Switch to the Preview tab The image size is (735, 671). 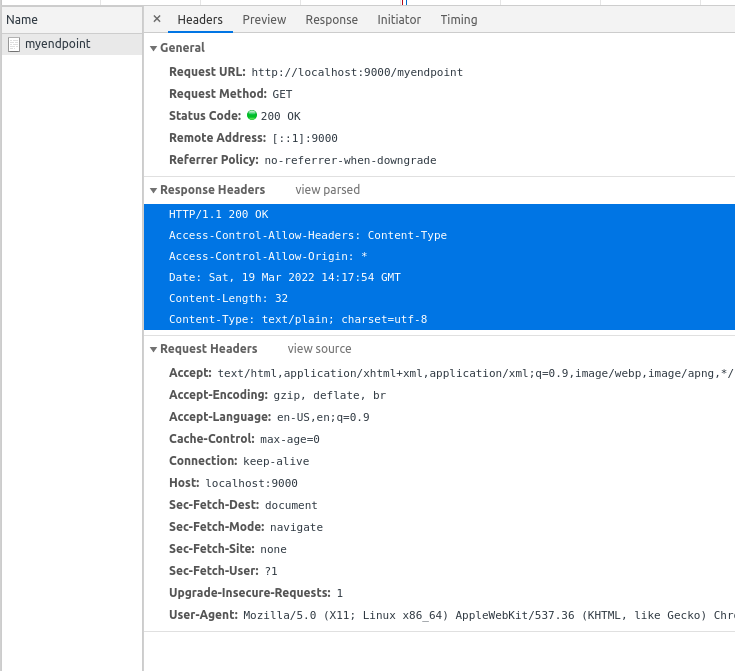click(x=264, y=20)
